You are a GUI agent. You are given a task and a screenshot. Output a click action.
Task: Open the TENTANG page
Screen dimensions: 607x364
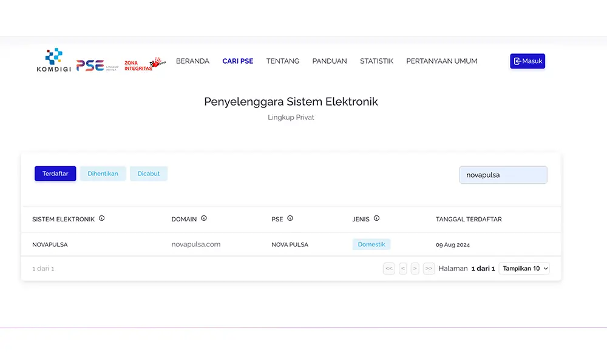coord(283,61)
